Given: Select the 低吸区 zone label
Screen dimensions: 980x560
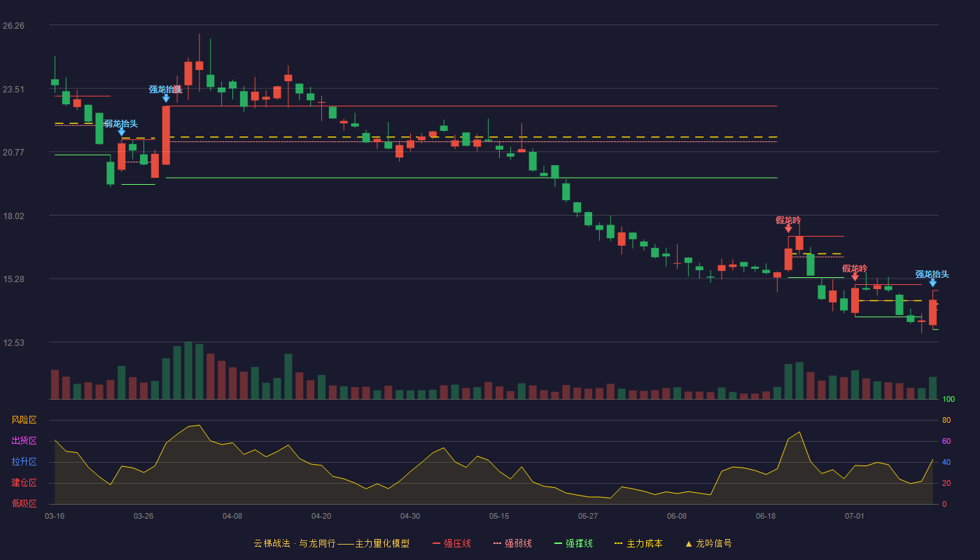Looking at the screenshot, I should (24, 503).
